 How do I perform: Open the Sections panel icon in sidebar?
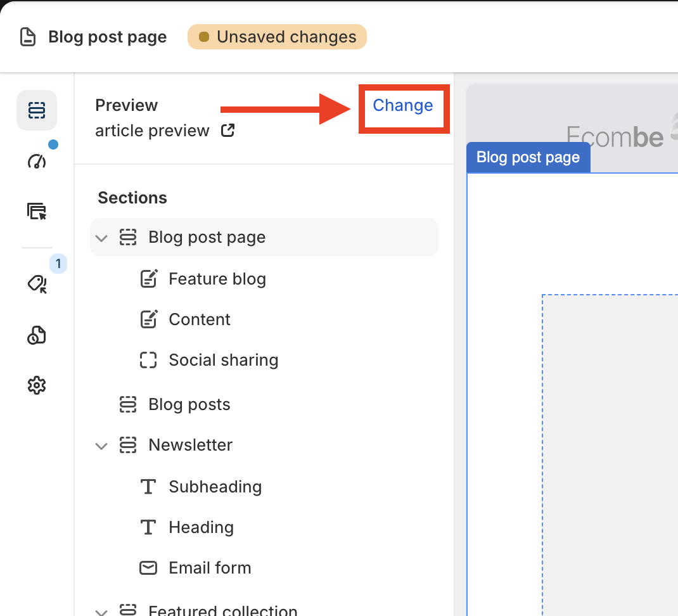coord(37,111)
